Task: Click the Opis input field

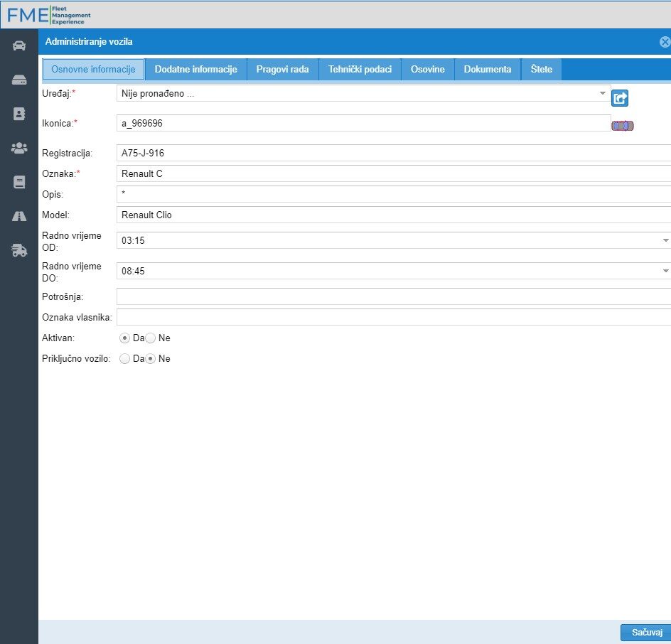Action: [x=394, y=194]
